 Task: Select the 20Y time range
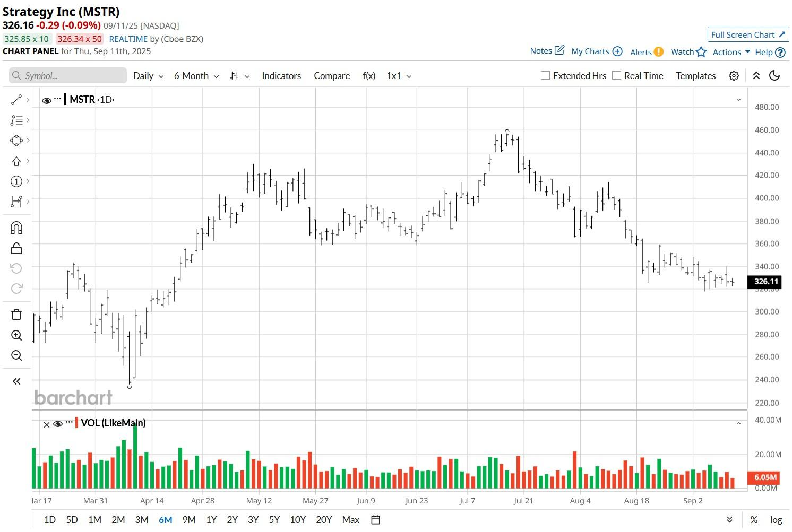pos(324,520)
